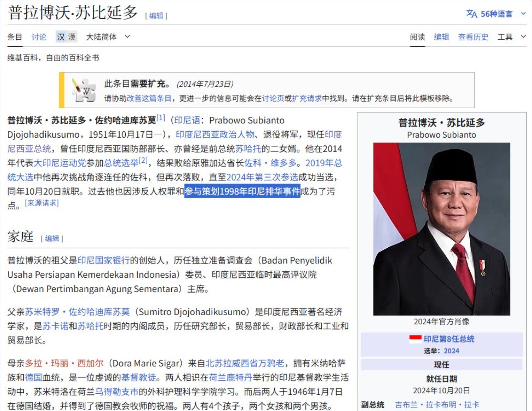Viewport: 532px width, 411px height.
Task: Open the 大印尼运动党 link
Action: pos(60,163)
